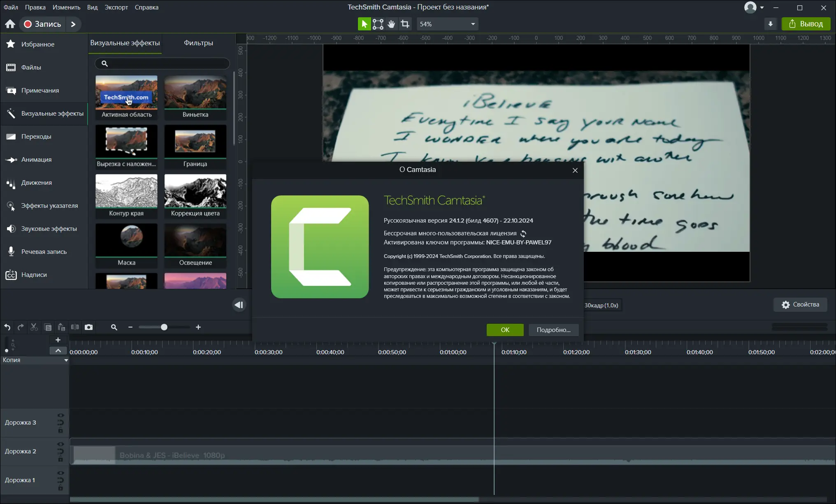Image resolution: width=836 pixels, height=504 pixels.
Task: Activate the pan hand tool
Action: [391, 24]
